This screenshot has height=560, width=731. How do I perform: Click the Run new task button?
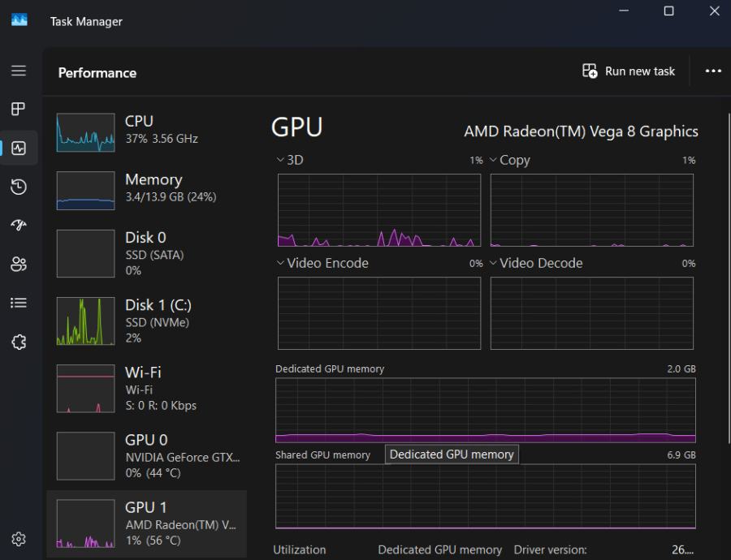point(629,71)
